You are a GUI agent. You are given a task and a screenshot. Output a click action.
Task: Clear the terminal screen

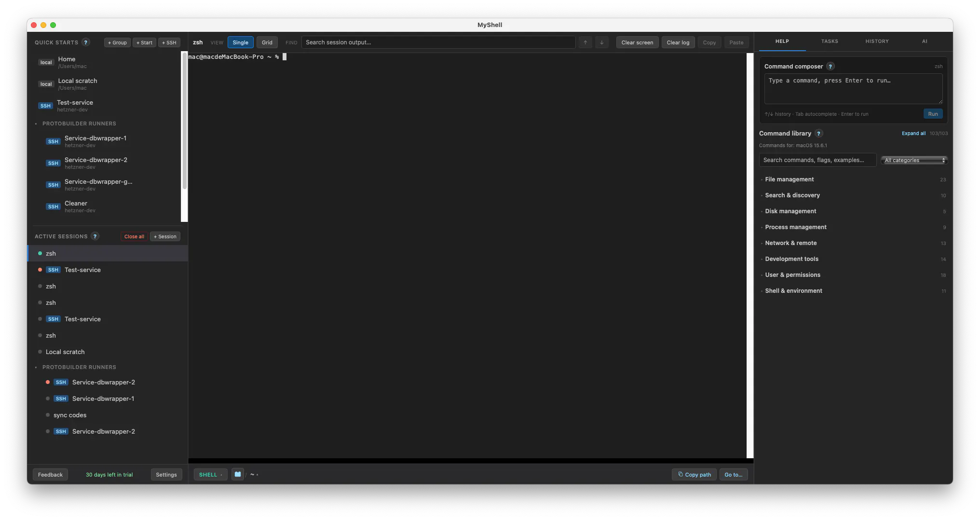pyautogui.click(x=637, y=42)
